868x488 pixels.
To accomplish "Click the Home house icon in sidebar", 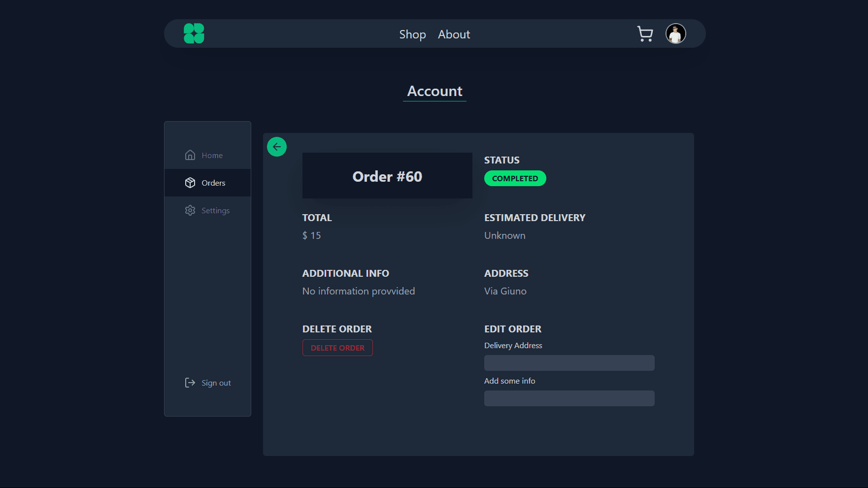I will pyautogui.click(x=190, y=155).
